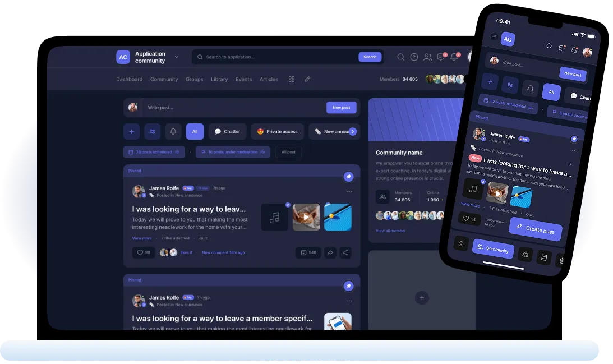Image resolution: width=613 pixels, height=364 pixels.
Task: Select the Chatter filter on desktop
Action: [227, 132]
